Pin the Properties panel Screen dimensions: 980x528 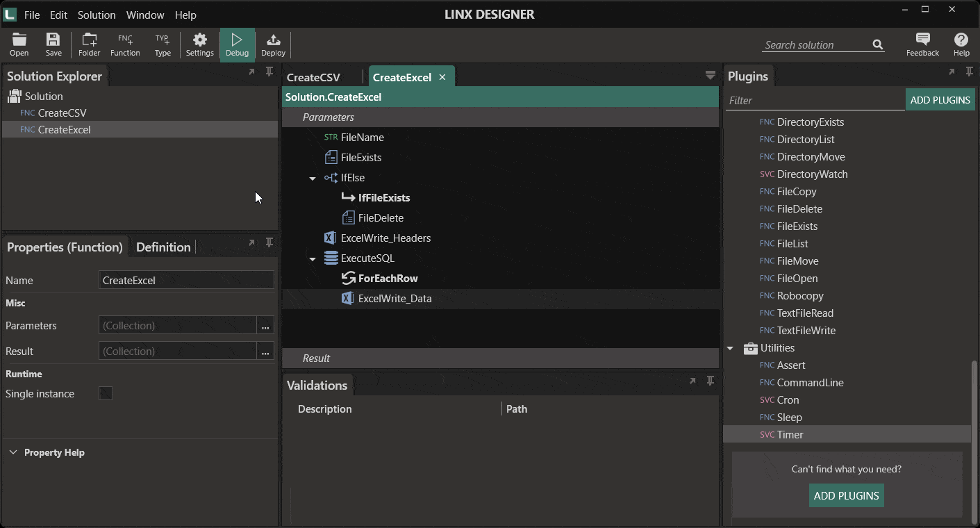(269, 242)
